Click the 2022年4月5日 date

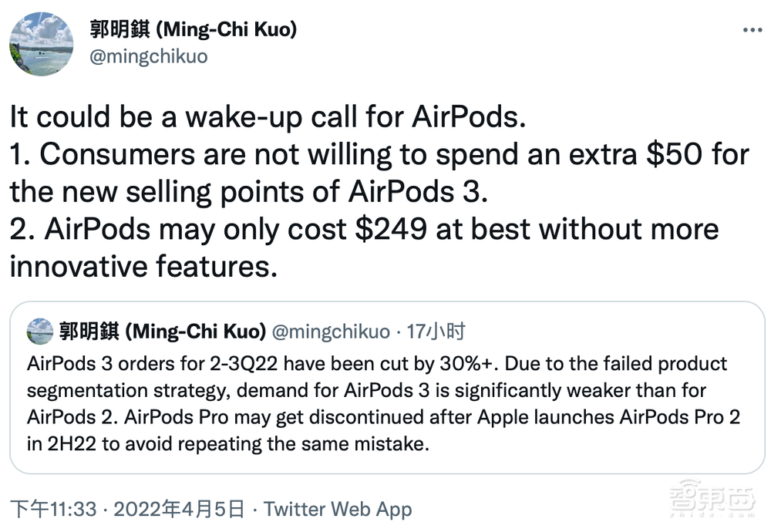point(179,510)
